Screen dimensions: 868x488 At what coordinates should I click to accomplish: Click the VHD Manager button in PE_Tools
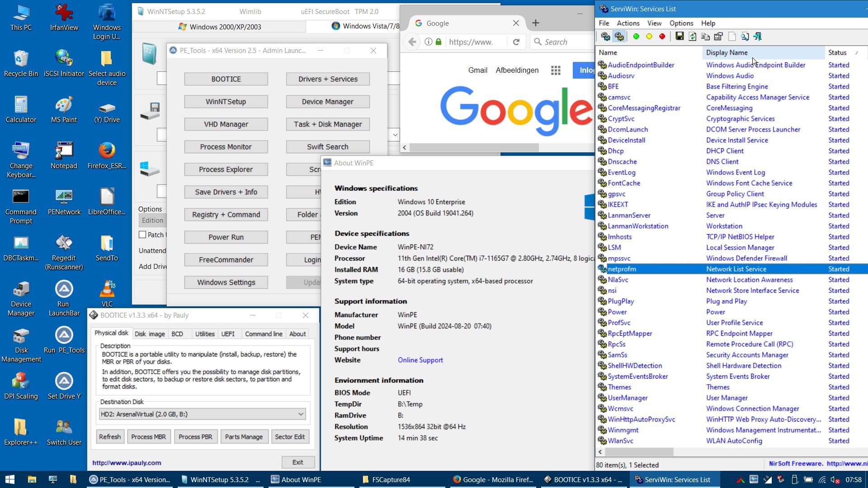coord(226,124)
